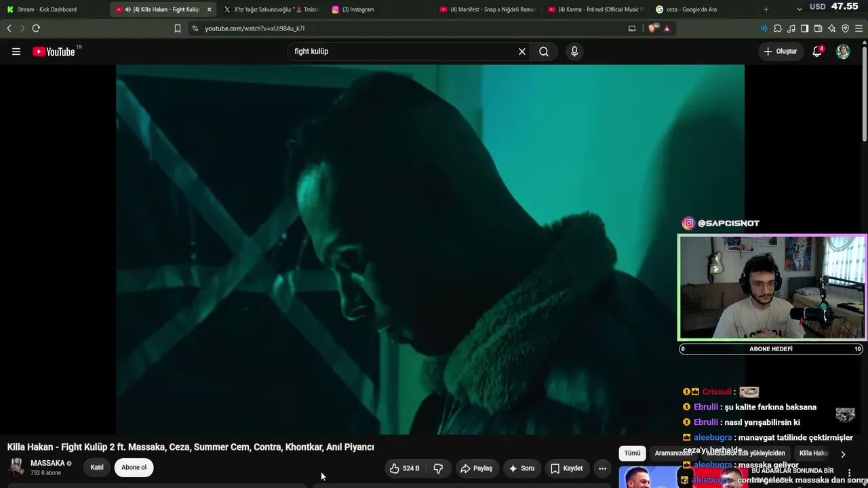The width and height of the screenshot is (868, 488).
Task: Click the blue audio waves toolbar icon
Action: 764,28
